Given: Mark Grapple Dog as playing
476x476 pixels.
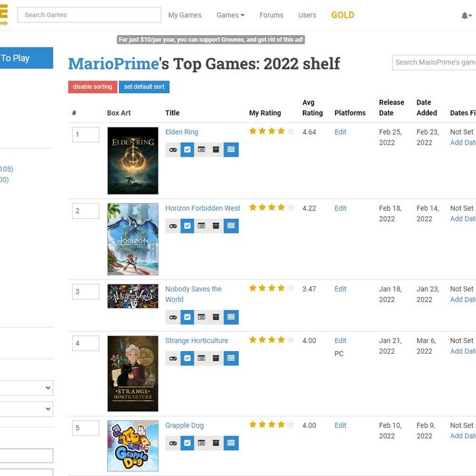Looking at the screenshot, I should pyautogui.click(x=173, y=443).
